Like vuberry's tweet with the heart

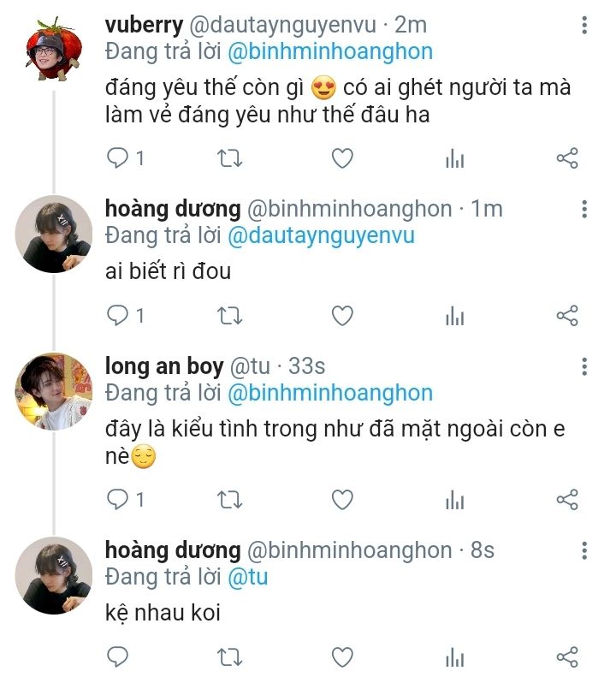[342, 158]
